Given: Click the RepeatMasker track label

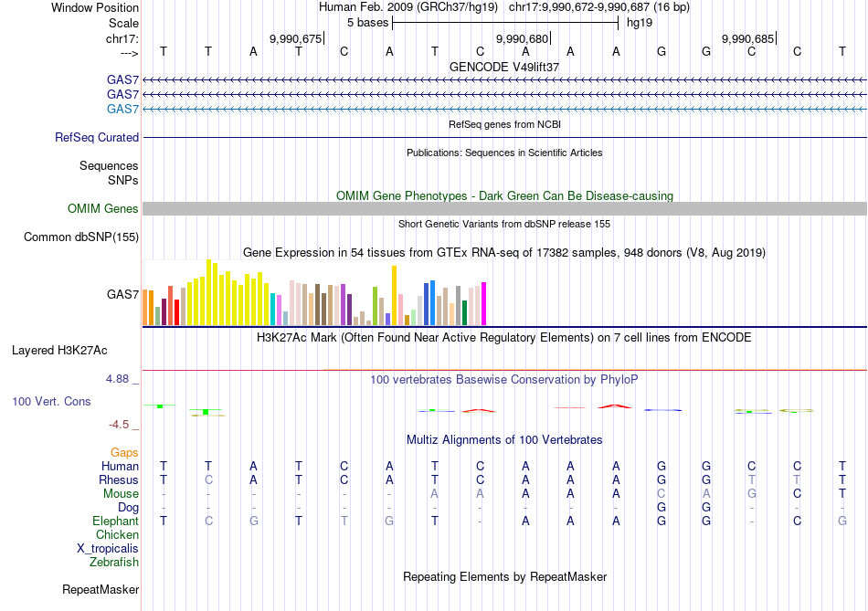Looking at the screenshot, I should click(x=101, y=589).
